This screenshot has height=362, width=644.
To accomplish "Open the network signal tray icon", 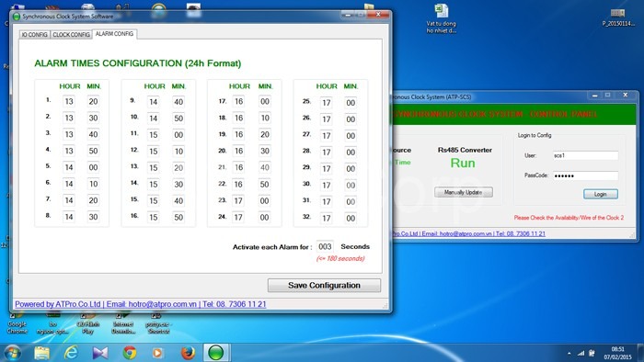I will 581,353.
